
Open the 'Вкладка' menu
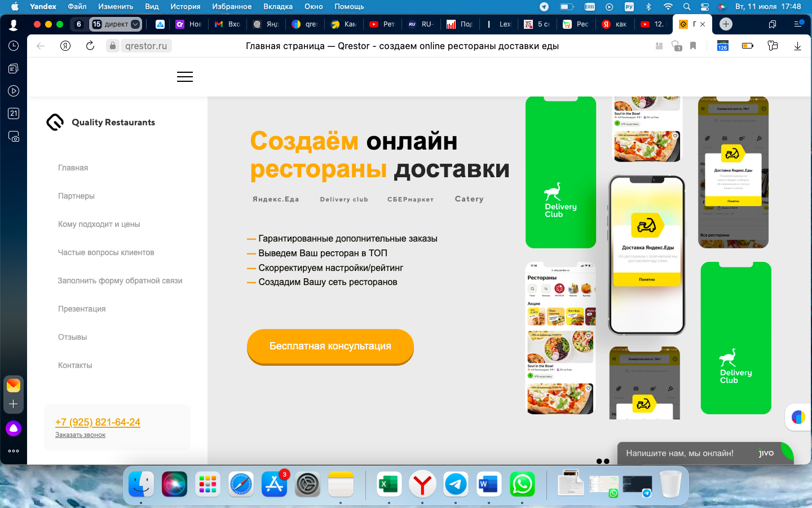point(278,7)
